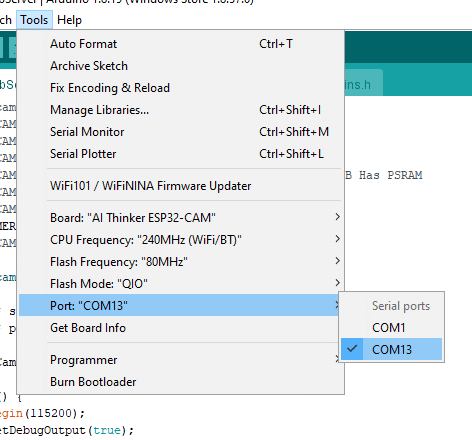Highlight the Port "COM13" menu entry
The image size is (472, 440).
click(180, 305)
